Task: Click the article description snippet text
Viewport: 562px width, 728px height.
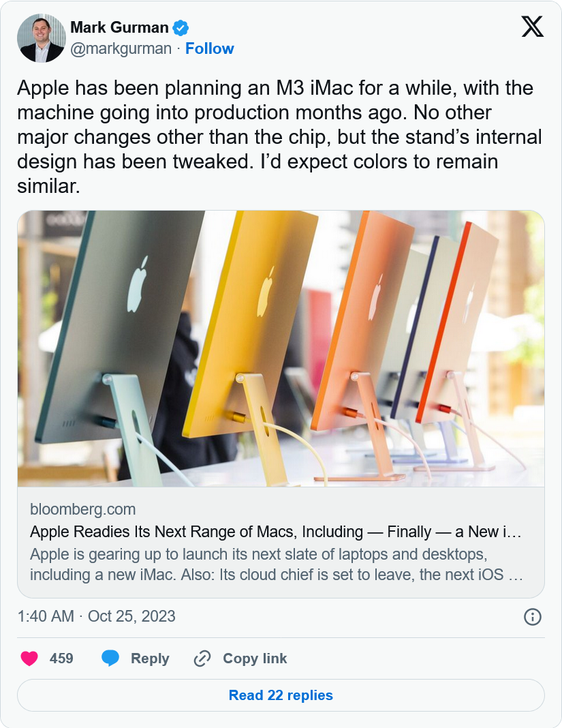Action: click(x=276, y=564)
